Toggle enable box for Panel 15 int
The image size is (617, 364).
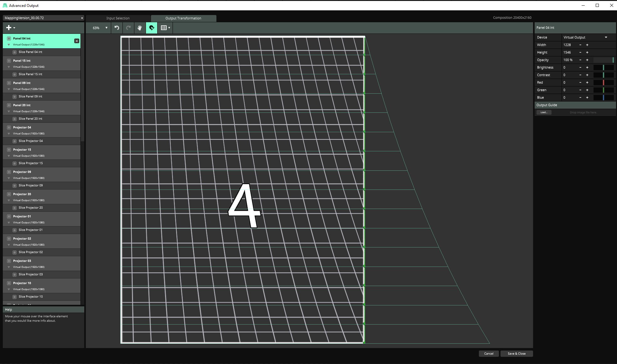click(x=9, y=61)
